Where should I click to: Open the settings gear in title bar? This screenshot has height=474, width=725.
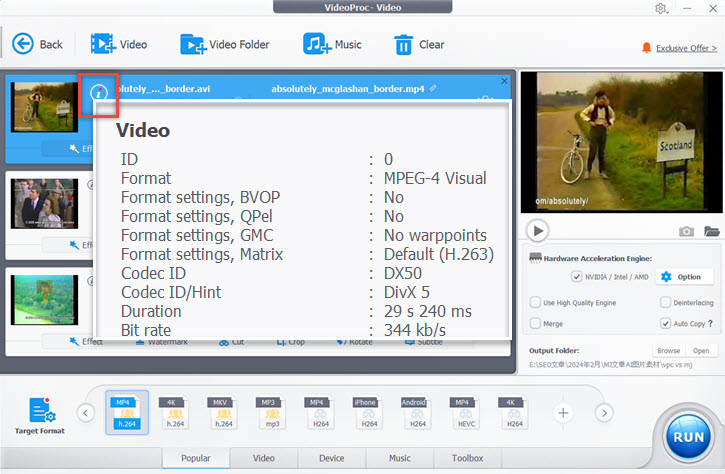click(661, 8)
